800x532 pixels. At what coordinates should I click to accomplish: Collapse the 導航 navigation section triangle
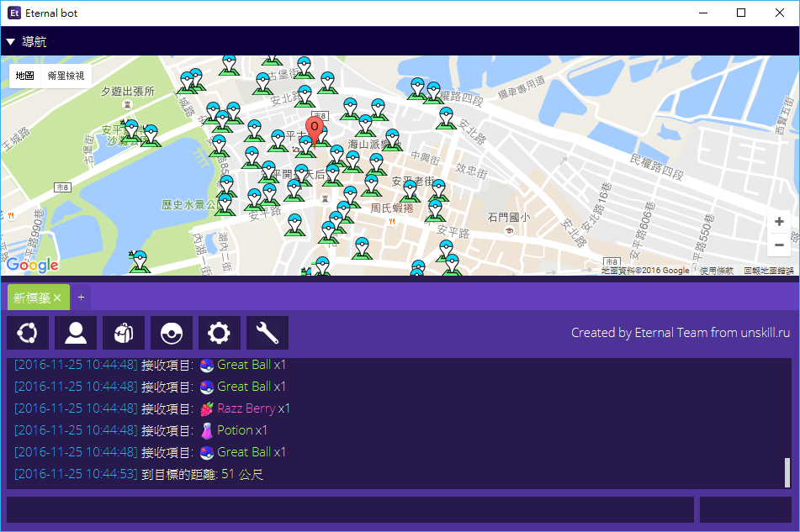(10, 42)
